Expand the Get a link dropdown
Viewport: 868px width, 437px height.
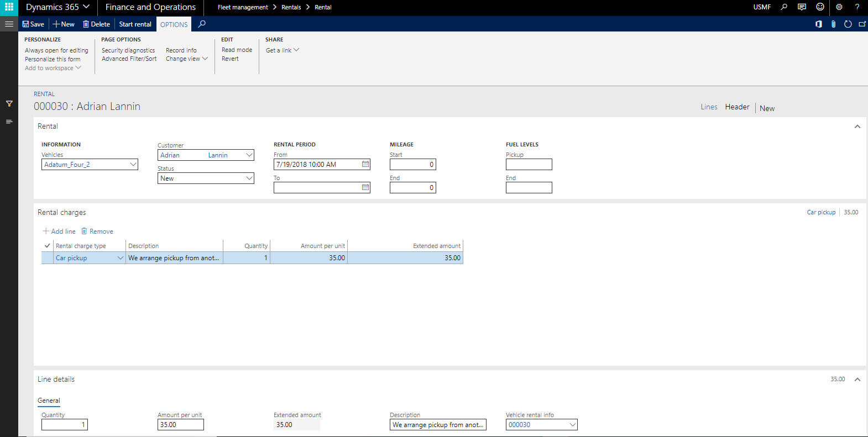pos(282,50)
